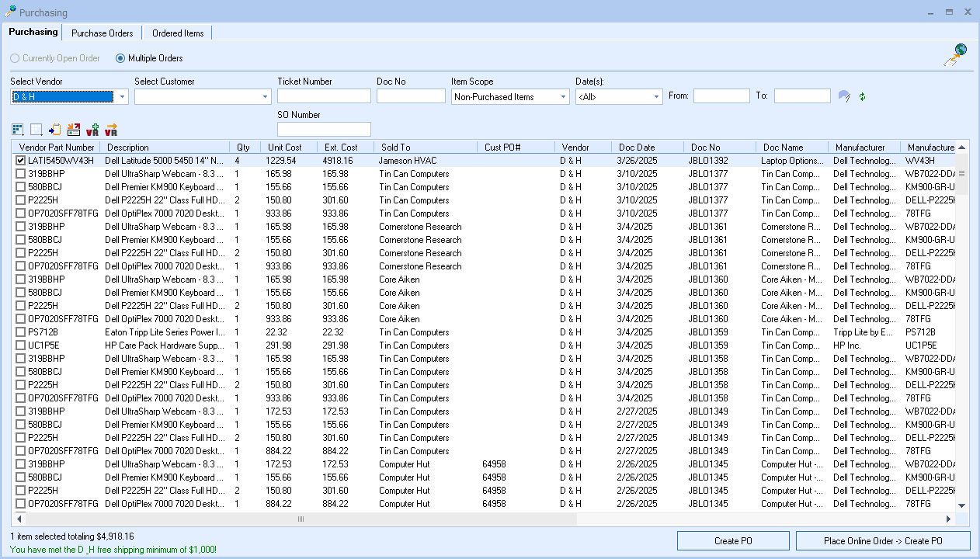Viewport: 980px width, 559px height.
Task: Click the clipboard with blue arrow icon
Action: tap(55, 130)
